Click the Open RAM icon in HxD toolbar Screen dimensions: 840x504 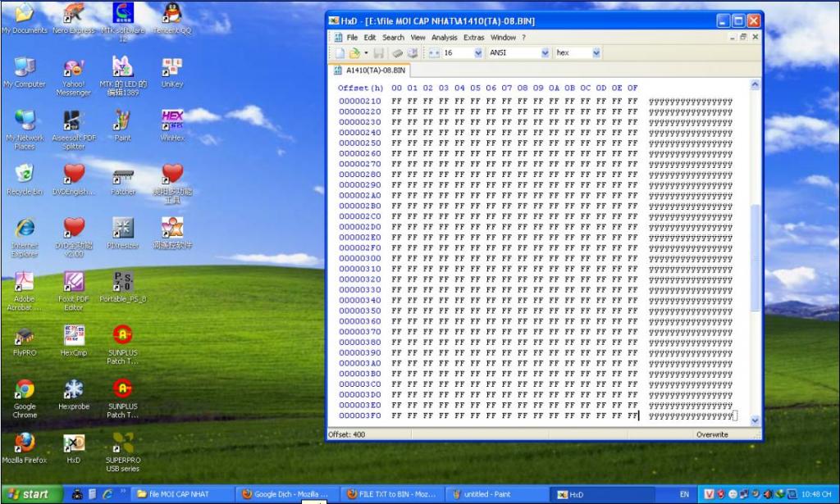click(x=397, y=53)
